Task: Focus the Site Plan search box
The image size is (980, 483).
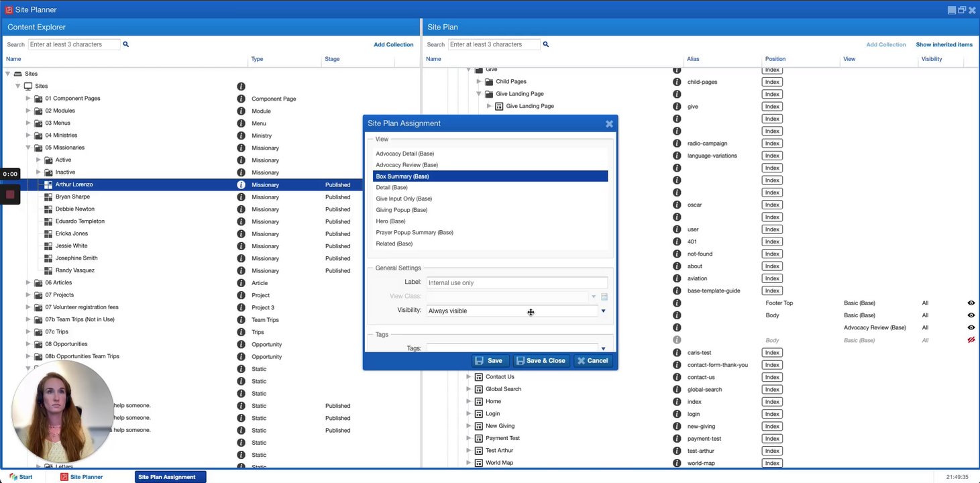Action: click(494, 44)
